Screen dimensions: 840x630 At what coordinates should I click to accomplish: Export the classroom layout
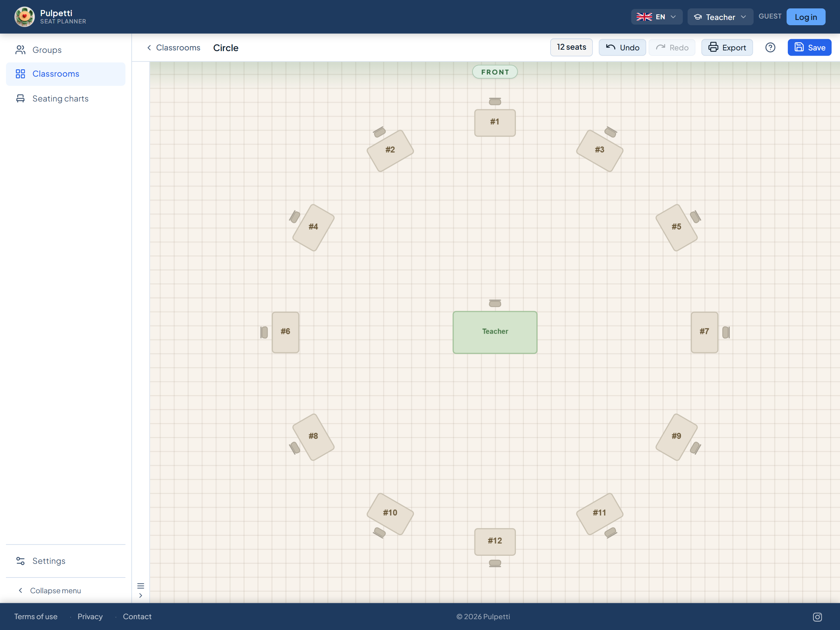pos(727,48)
